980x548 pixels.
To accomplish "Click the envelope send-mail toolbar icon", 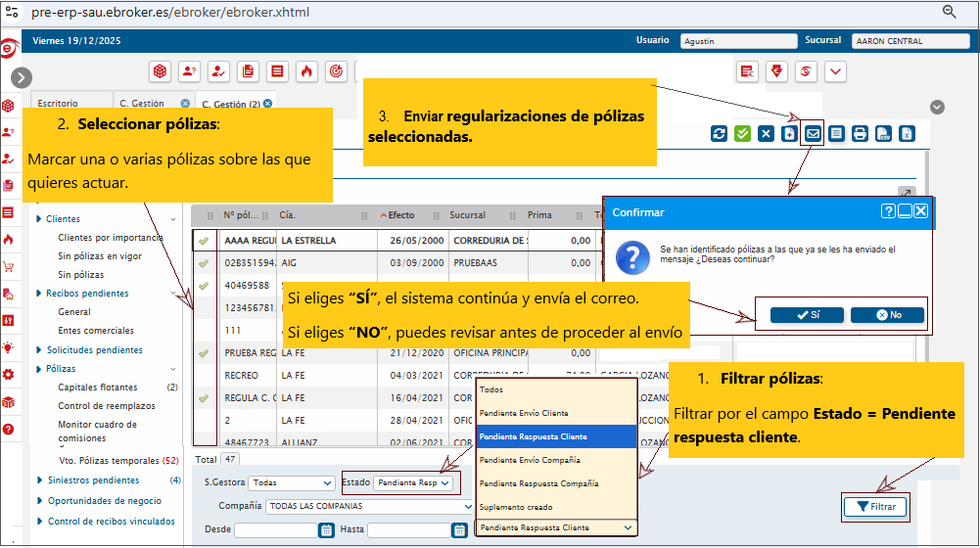I will [813, 134].
